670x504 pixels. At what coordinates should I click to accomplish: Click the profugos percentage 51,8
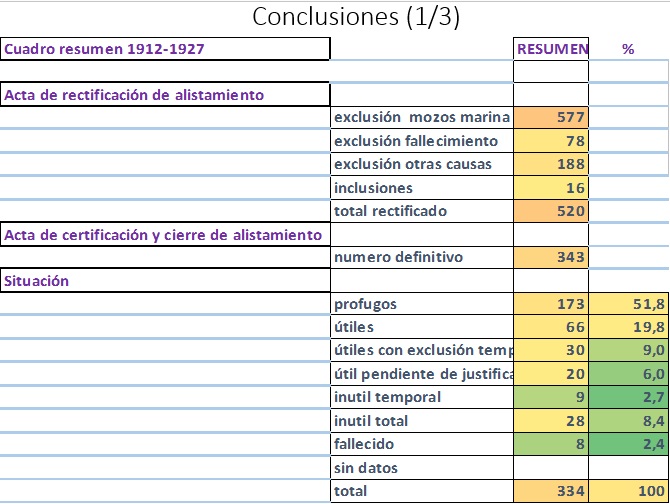[629, 304]
